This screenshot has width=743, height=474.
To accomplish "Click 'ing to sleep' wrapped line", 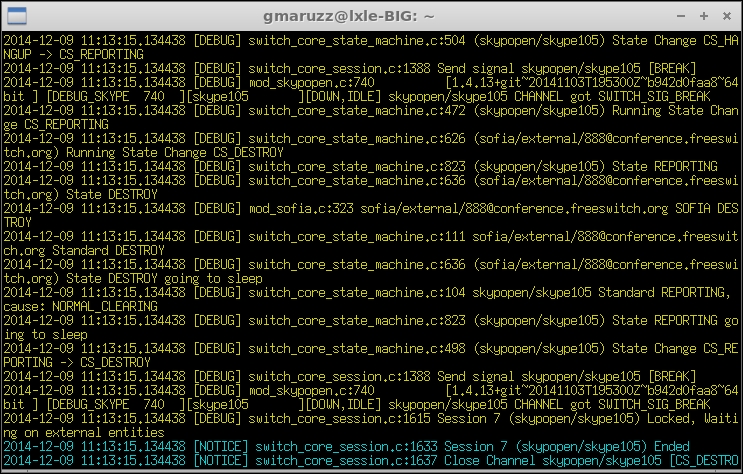I will [45, 335].
